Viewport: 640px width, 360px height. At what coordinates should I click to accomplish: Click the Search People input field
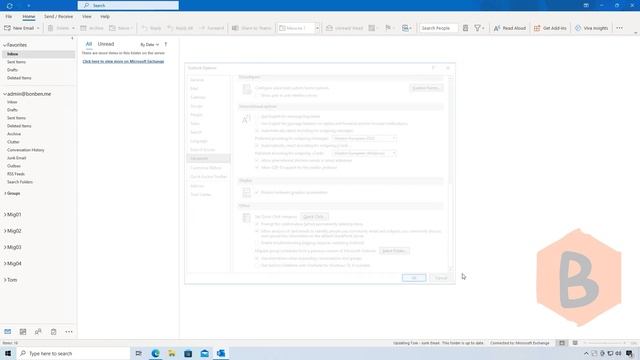click(438, 28)
